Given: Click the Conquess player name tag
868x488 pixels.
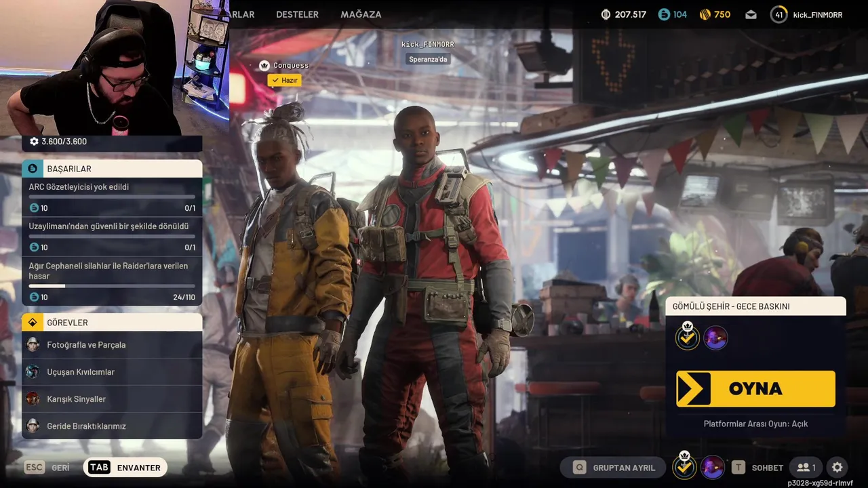Looking at the screenshot, I should pyautogui.click(x=291, y=66).
